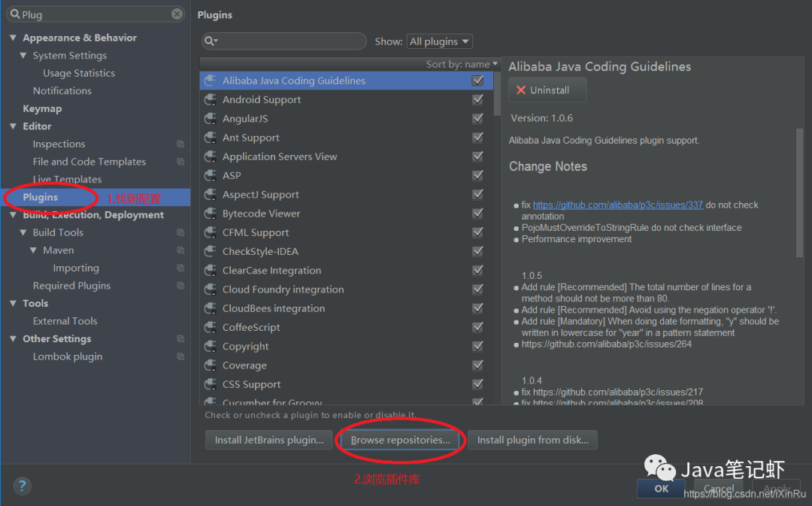This screenshot has width=812, height=506.
Task: Click the AspectJ Support plugin icon
Action: 211,194
